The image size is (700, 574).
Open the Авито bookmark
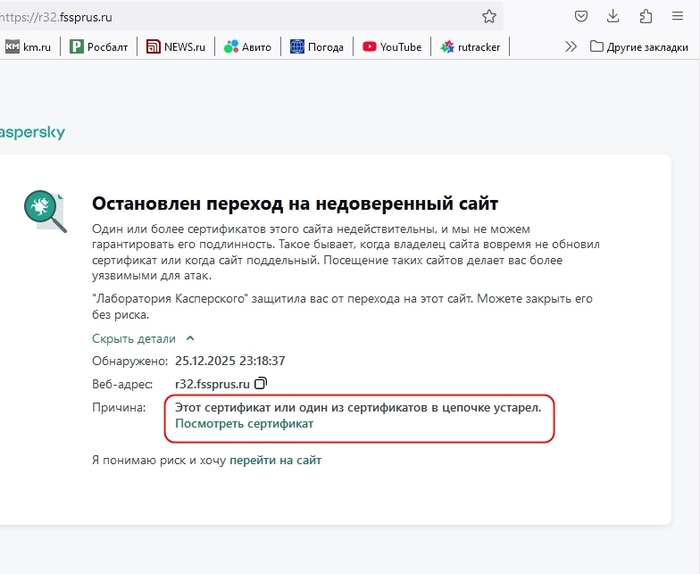pos(247,47)
